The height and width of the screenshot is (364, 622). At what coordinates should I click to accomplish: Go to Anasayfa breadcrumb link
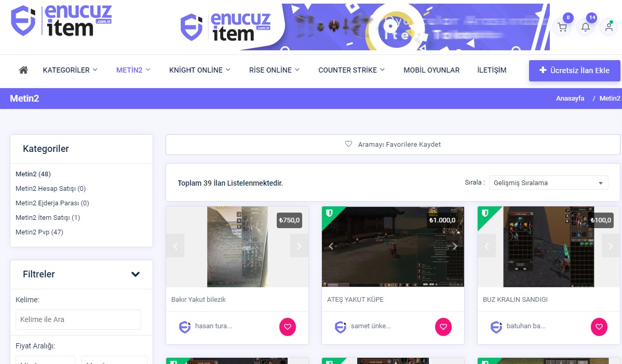coord(570,98)
